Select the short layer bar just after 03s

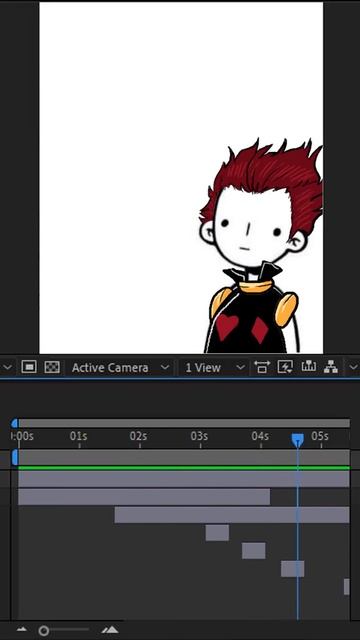[x=217, y=533]
